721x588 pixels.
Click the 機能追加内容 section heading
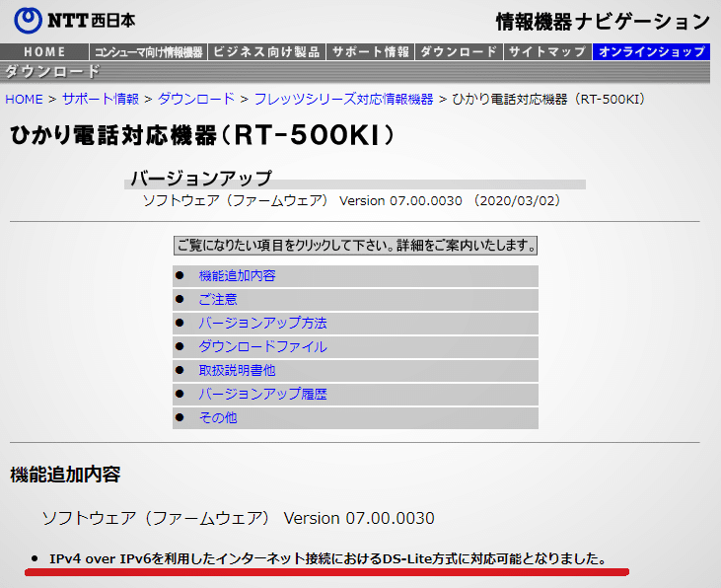(65, 475)
